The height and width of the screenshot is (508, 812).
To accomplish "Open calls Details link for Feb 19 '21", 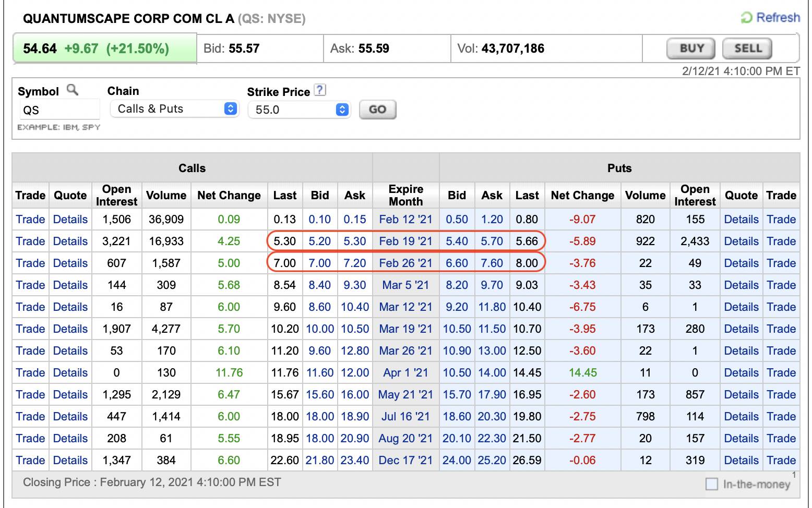I will 70,241.
